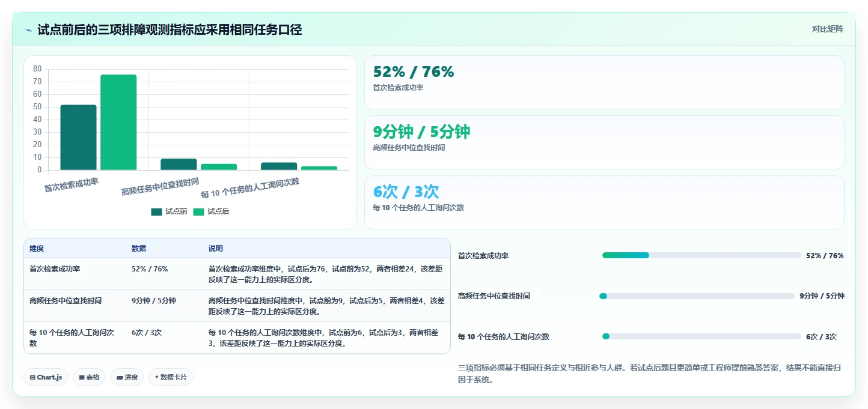Click the 首次检索成功率 label under the chart
Viewport: 868px width, 409px height.
72,185
